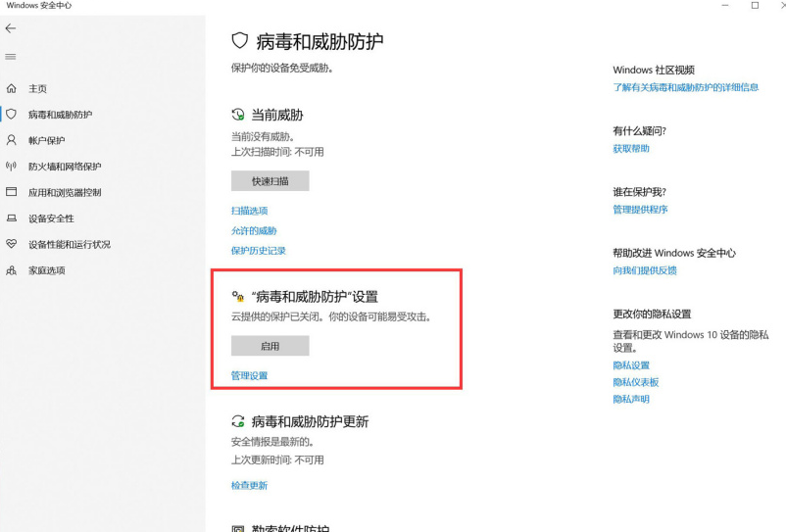Viewport: 786px width, 532px height.
Task: Click text 上次更新时间: 不可用
Action: [277, 459]
